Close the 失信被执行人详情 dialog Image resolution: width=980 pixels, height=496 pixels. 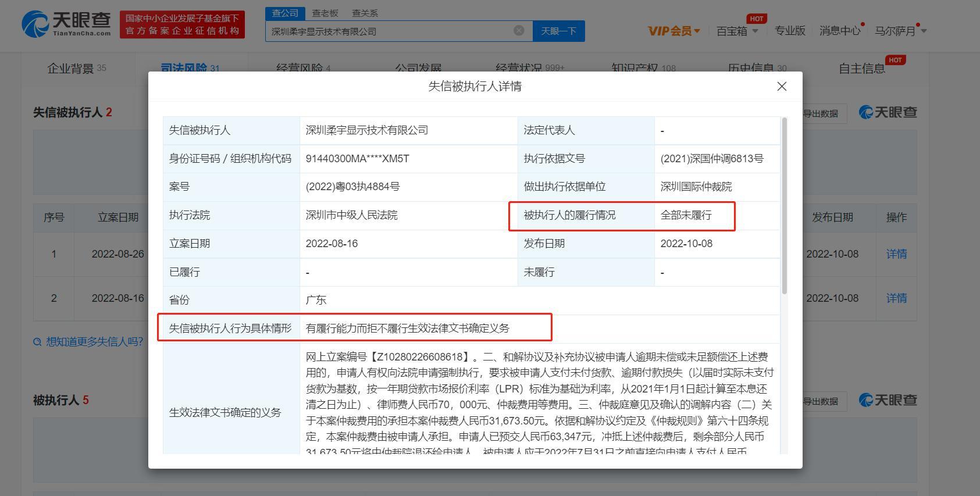click(782, 87)
